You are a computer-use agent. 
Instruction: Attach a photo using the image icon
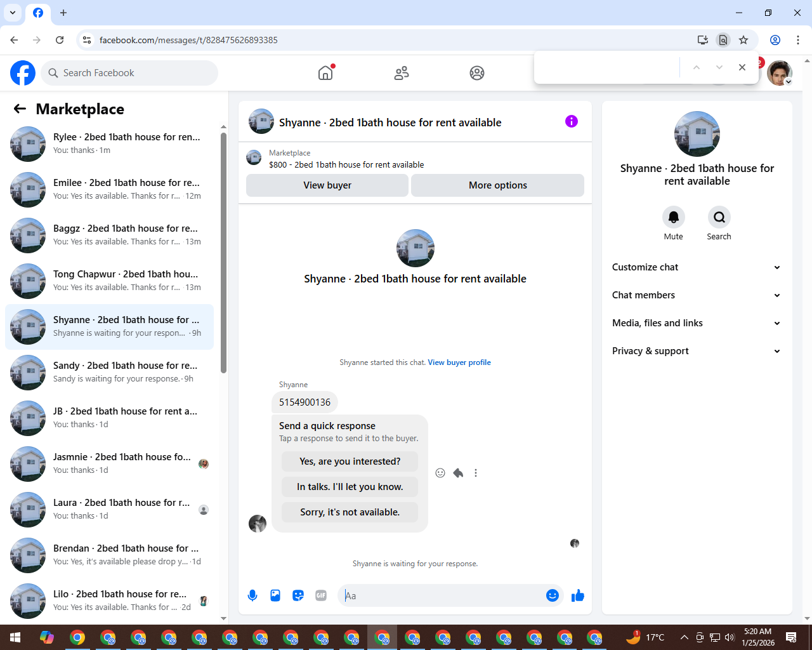pos(275,595)
